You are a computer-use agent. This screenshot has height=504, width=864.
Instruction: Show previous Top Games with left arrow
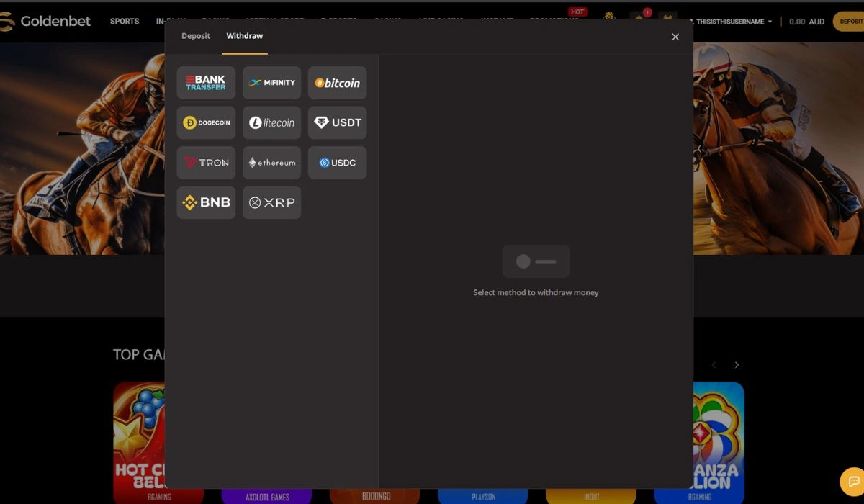click(714, 365)
